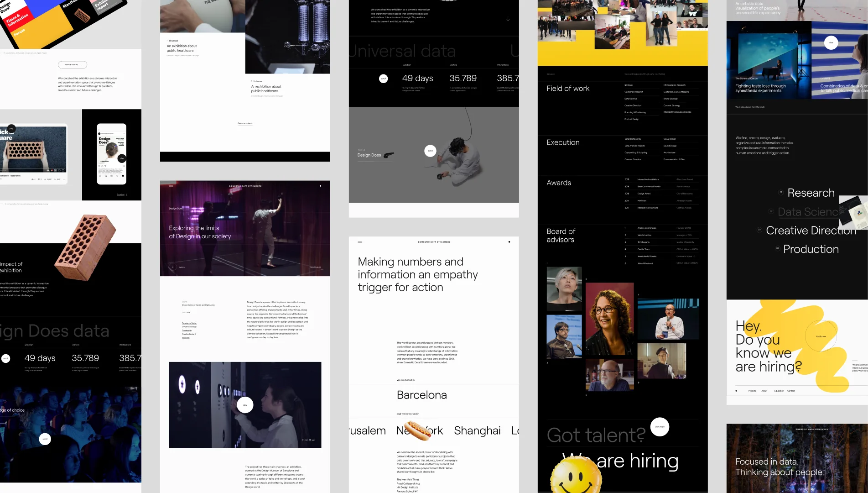
Task: Select 'Creative Direction' in the services menu
Action: coord(811,231)
